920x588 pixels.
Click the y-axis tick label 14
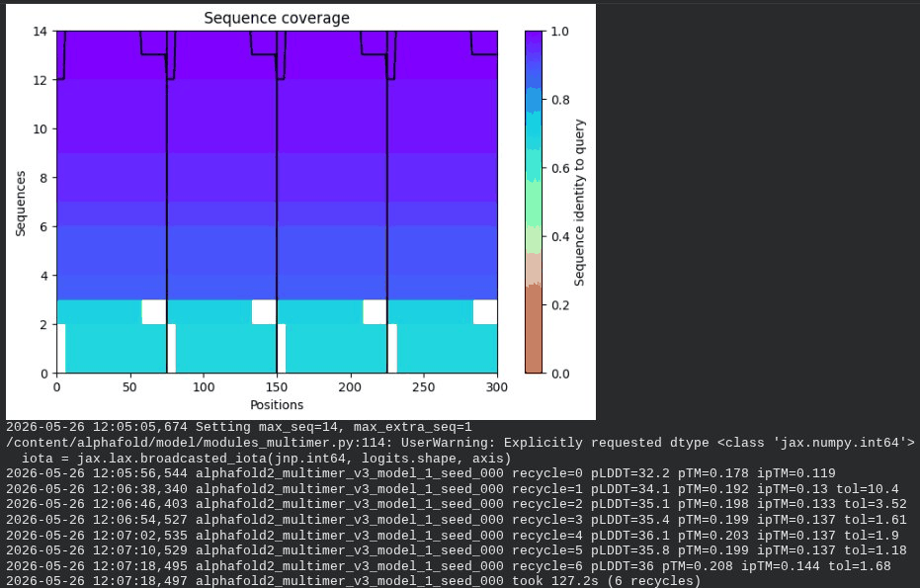pos(40,31)
